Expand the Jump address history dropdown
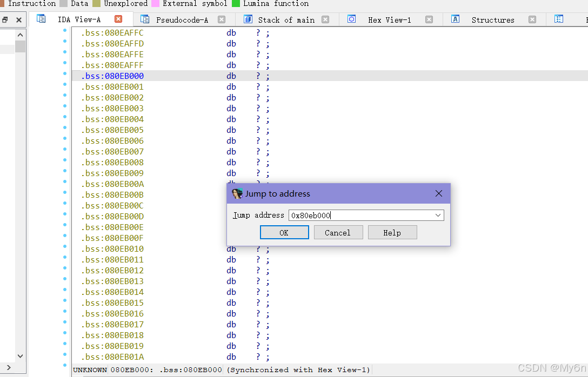The image size is (588, 377). click(438, 215)
